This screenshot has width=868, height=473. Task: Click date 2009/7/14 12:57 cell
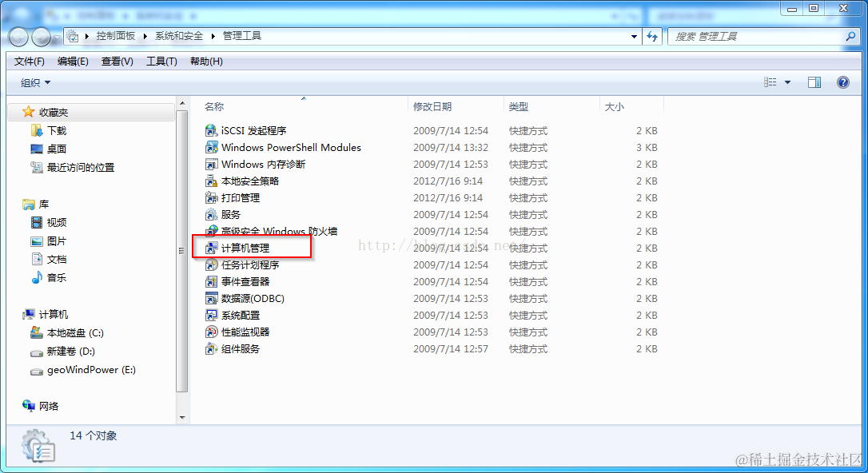click(x=451, y=349)
